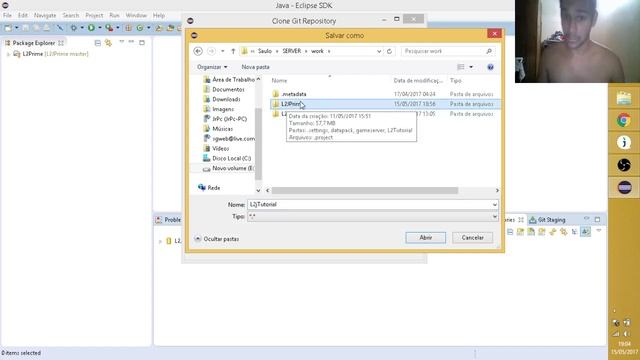Click the Abrir button
Image resolution: width=640 pixels, height=360 pixels.
click(426, 238)
